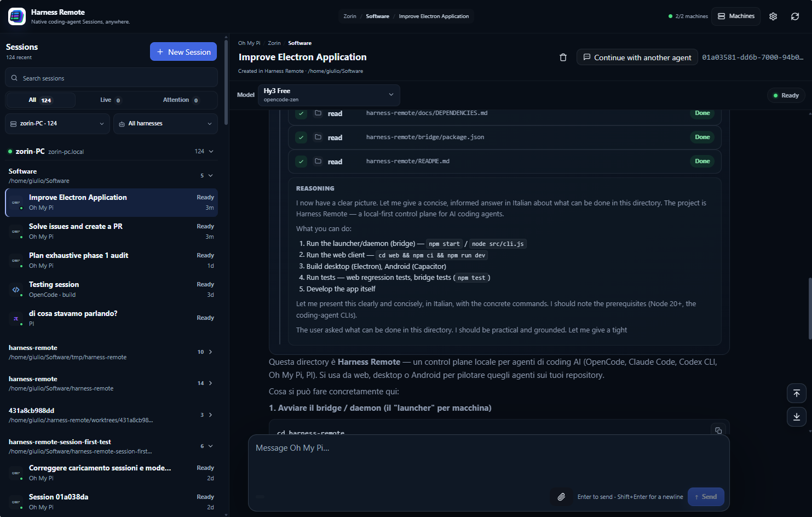The image size is (812, 517).
Task: Open the All harnesses filter dropdown
Action: coord(165,124)
